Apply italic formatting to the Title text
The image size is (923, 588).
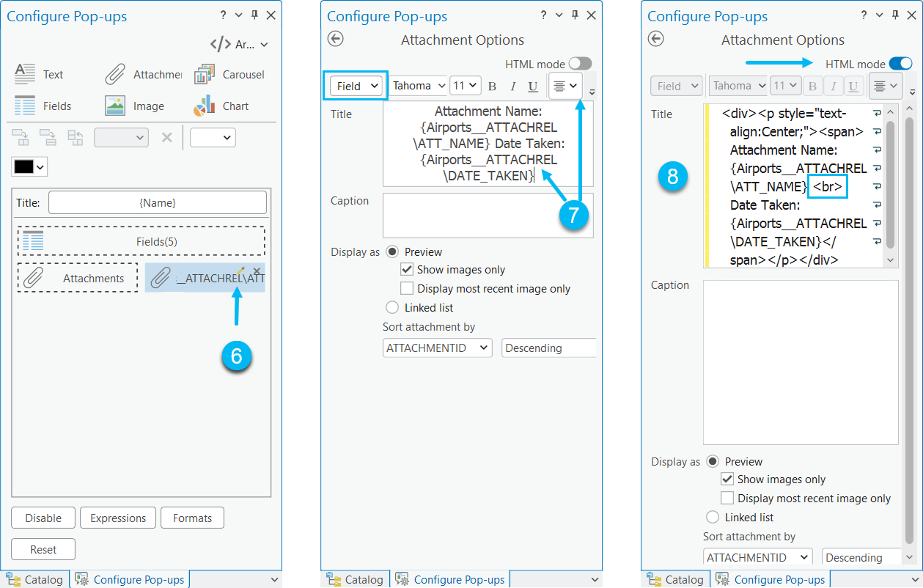point(512,86)
